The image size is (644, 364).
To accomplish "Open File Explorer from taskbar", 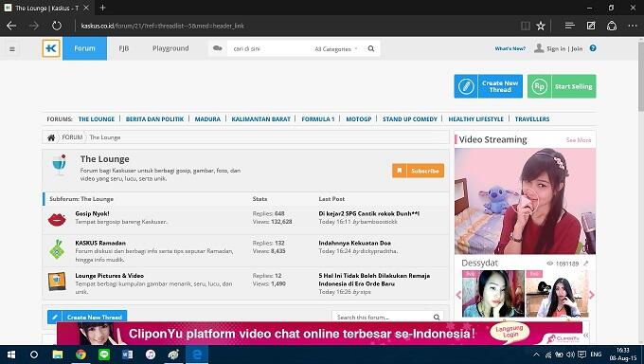I will coord(58,355).
